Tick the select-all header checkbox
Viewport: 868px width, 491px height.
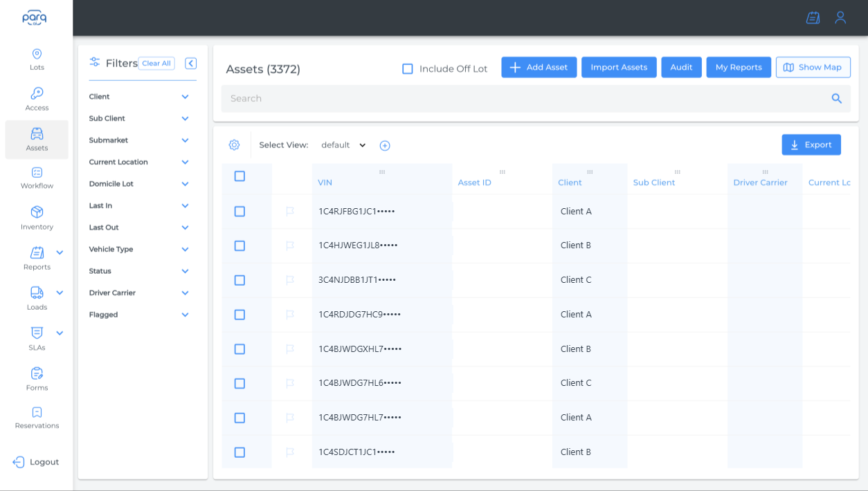[239, 176]
